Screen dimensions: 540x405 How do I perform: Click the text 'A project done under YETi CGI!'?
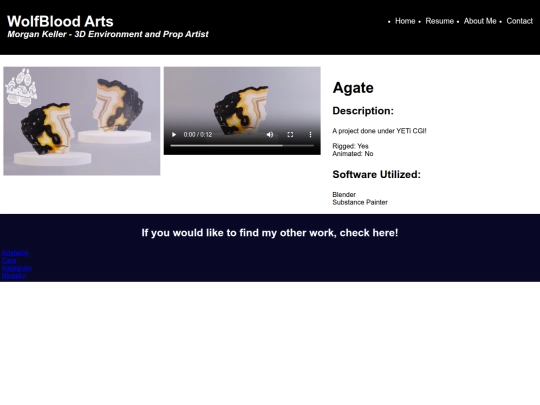(379, 131)
